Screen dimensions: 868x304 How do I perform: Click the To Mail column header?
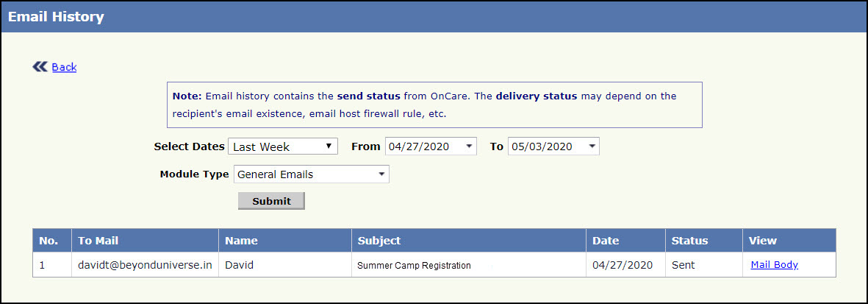pos(98,241)
